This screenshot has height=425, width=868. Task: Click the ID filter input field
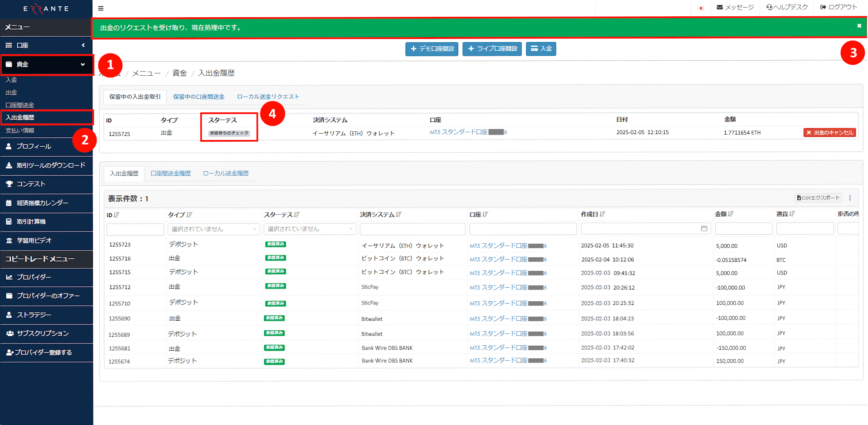point(135,229)
